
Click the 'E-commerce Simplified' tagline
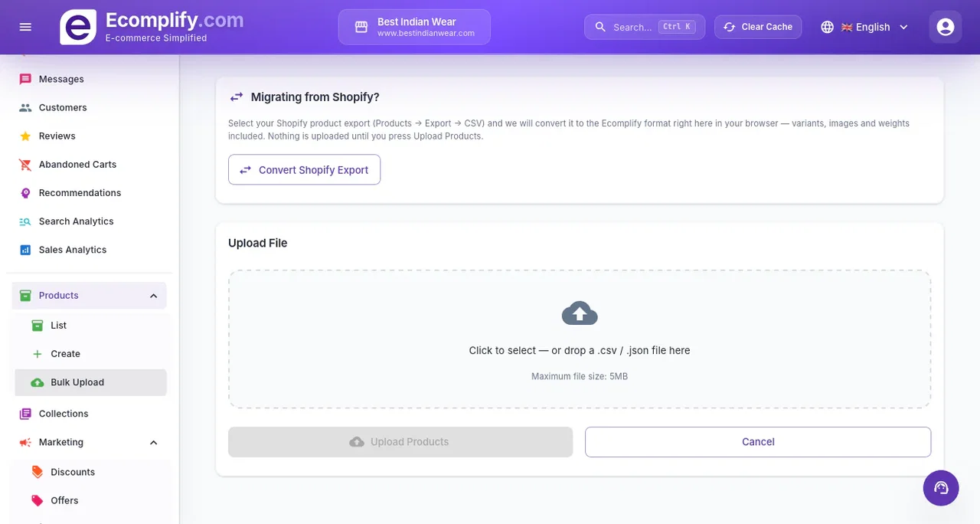pyautogui.click(x=156, y=38)
